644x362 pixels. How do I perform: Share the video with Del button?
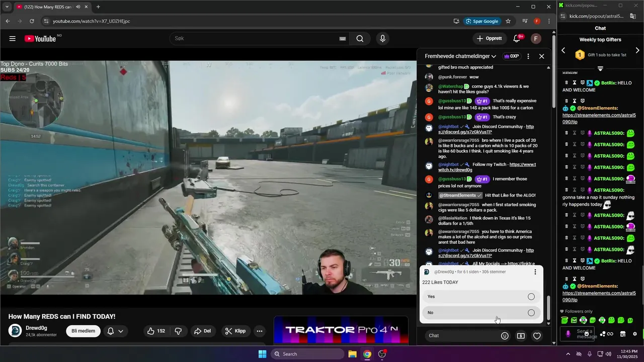pos(202,331)
